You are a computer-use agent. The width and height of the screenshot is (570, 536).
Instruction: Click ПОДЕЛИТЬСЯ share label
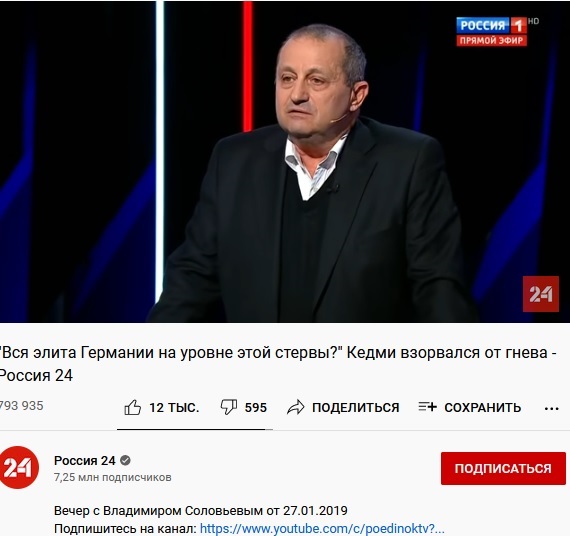pos(356,407)
